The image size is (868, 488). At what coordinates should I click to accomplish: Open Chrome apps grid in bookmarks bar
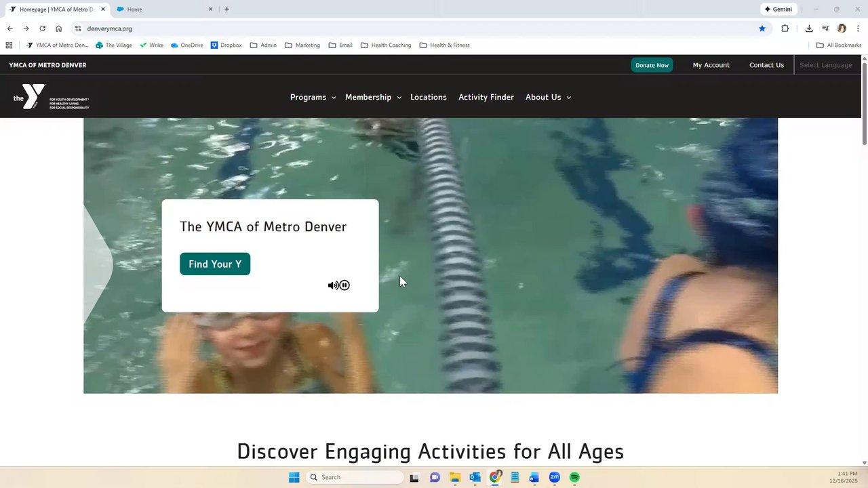9,45
